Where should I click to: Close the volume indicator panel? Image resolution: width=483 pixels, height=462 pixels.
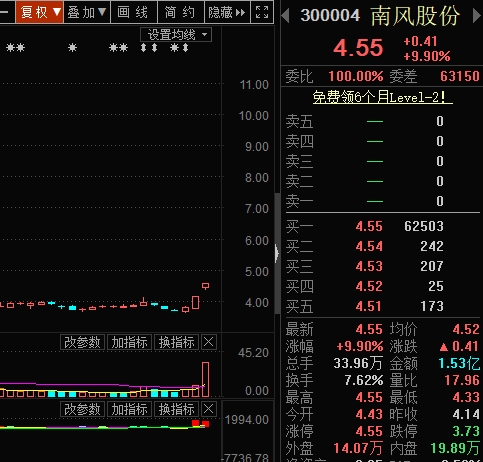pos(209,342)
